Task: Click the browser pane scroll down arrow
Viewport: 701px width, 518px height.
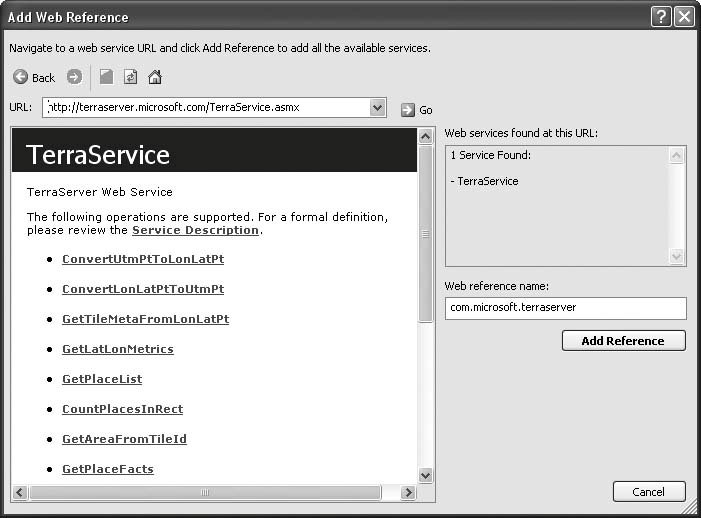Action: click(425, 475)
